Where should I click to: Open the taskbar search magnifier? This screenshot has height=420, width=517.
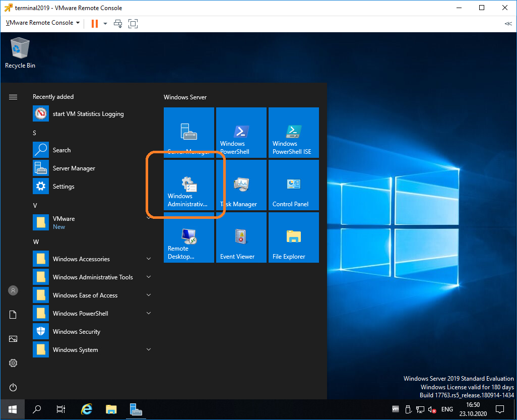[x=37, y=409]
